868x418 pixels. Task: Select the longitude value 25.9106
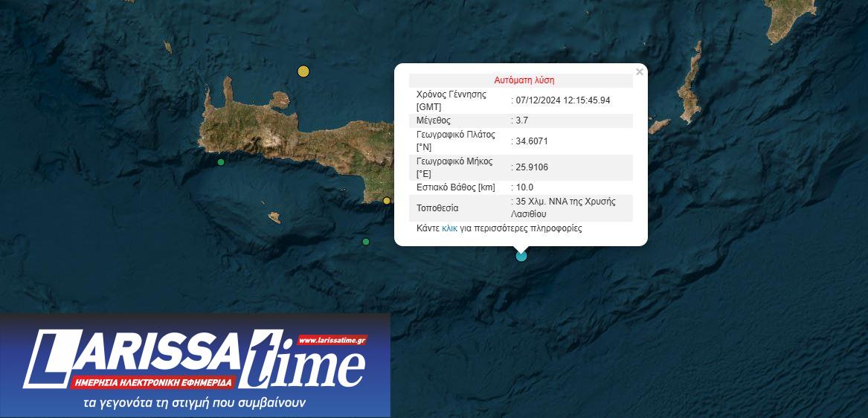[533, 167]
